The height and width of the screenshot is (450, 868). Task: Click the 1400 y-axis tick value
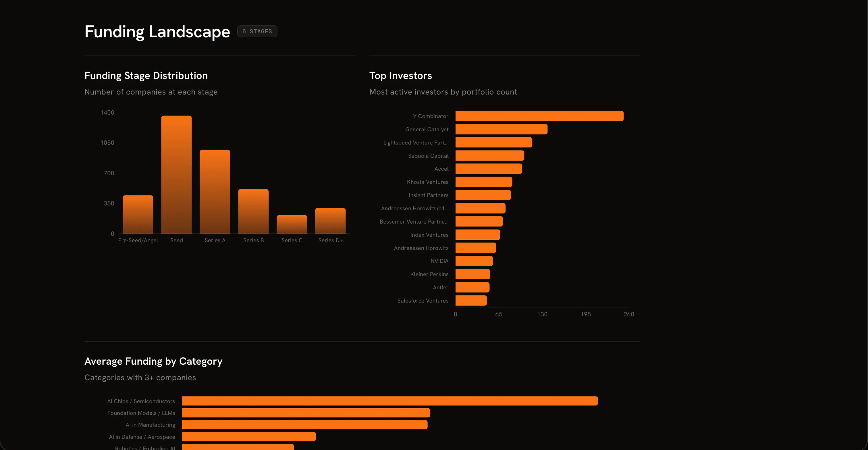point(107,113)
